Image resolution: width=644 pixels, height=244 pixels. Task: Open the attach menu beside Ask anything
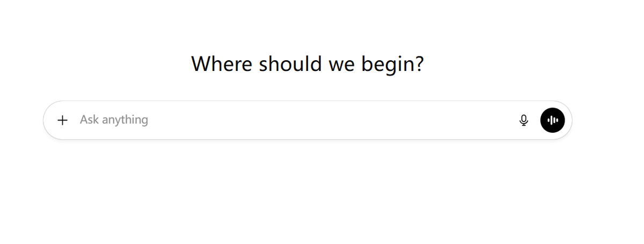[63, 120]
